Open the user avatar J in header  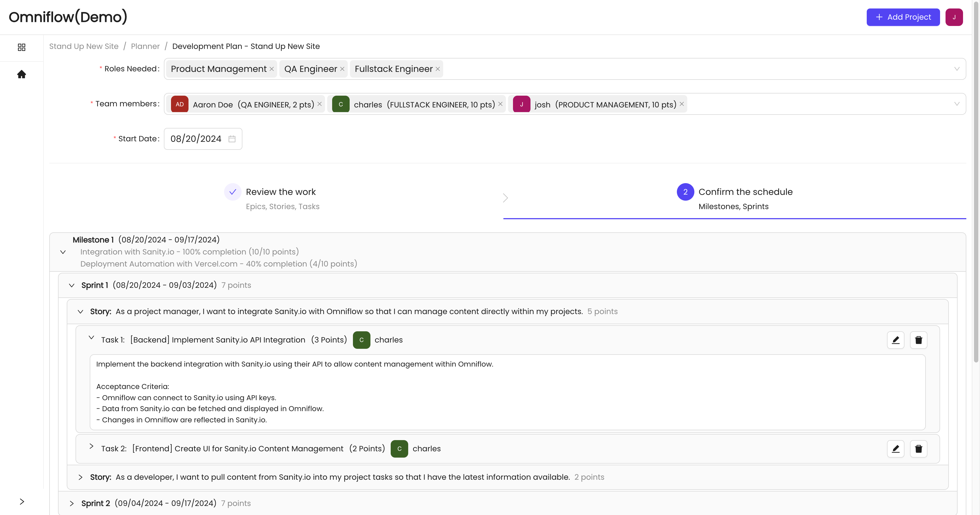coord(954,17)
